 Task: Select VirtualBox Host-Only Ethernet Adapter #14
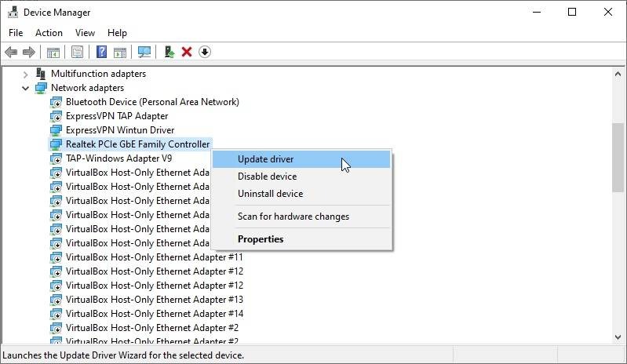[x=155, y=314]
